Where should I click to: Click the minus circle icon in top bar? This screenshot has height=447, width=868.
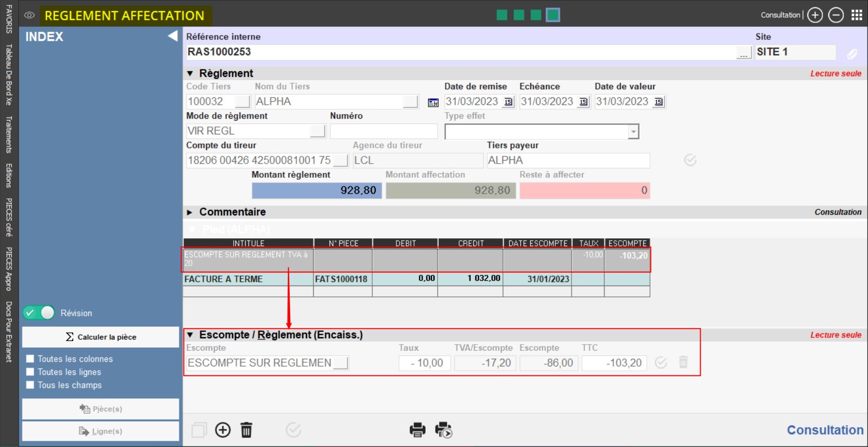(x=836, y=15)
